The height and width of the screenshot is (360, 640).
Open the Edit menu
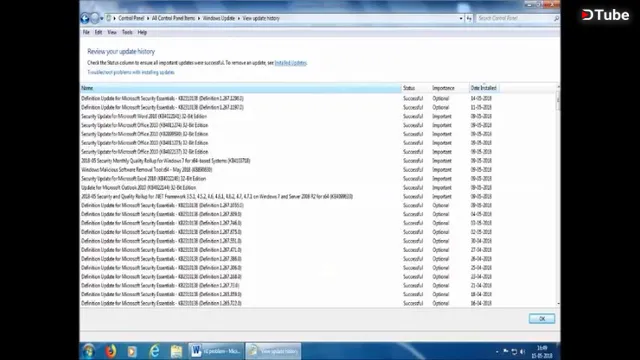[98, 32]
